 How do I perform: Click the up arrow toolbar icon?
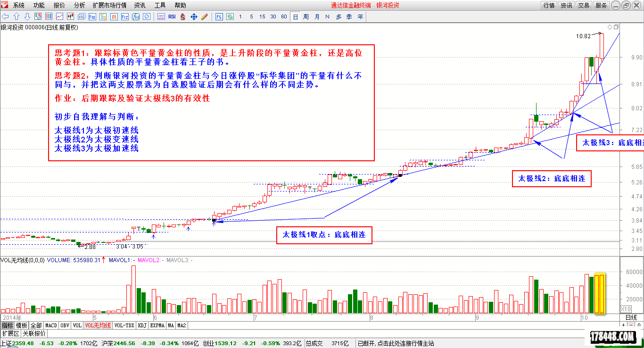[x=17, y=17]
